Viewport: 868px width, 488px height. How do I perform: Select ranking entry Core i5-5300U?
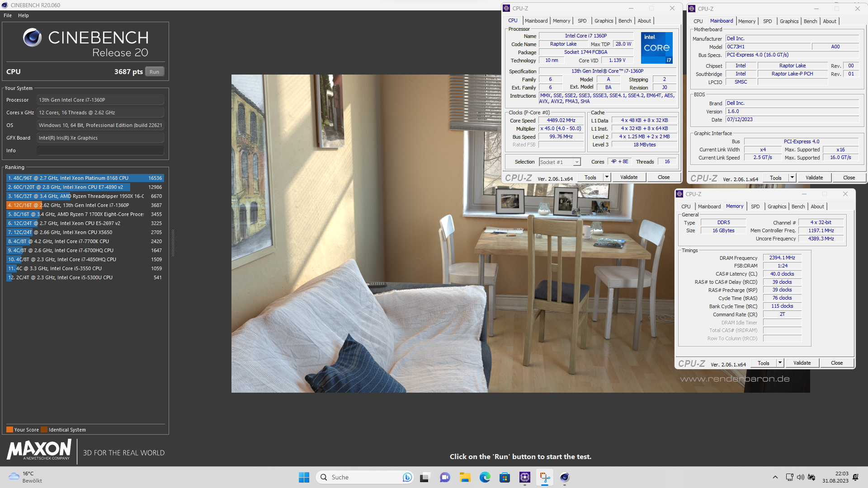pyautogui.click(x=85, y=277)
